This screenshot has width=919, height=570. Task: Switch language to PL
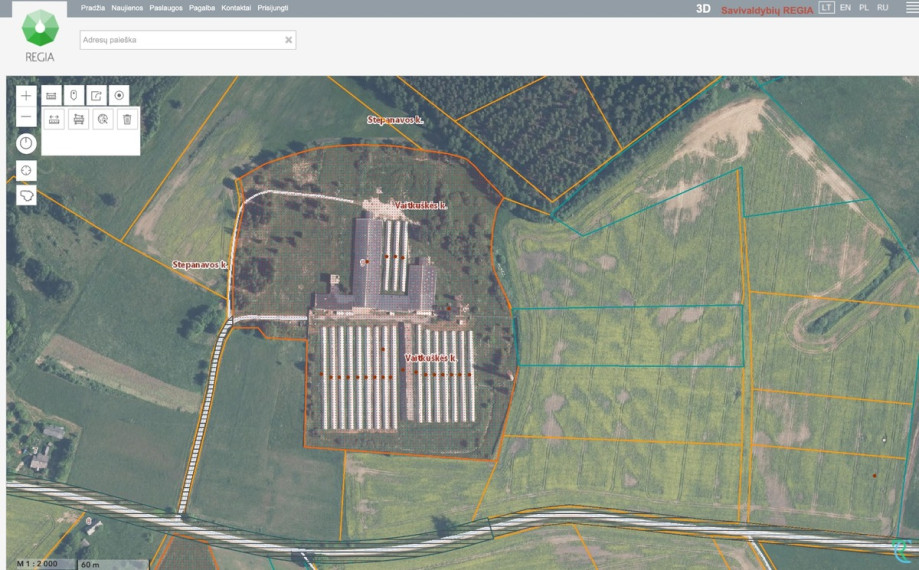click(864, 8)
